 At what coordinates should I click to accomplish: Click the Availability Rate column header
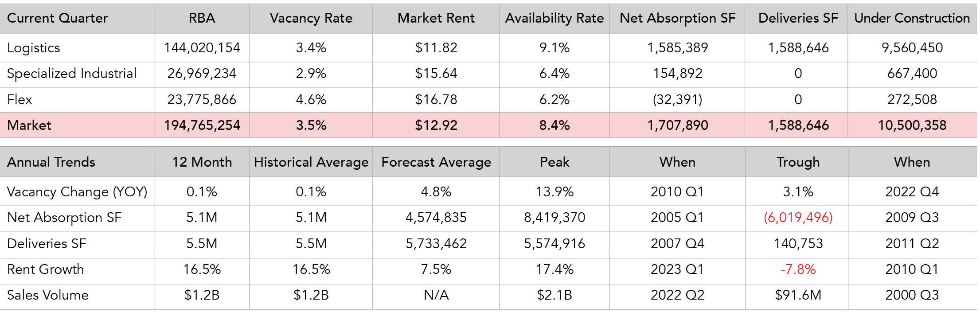(x=554, y=18)
